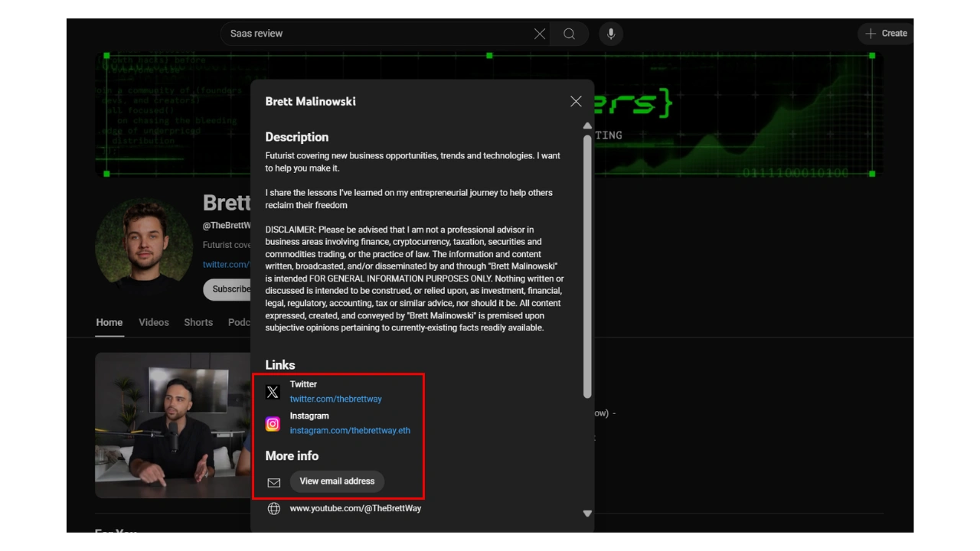Click the Description heading in dialog

(x=296, y=137)
